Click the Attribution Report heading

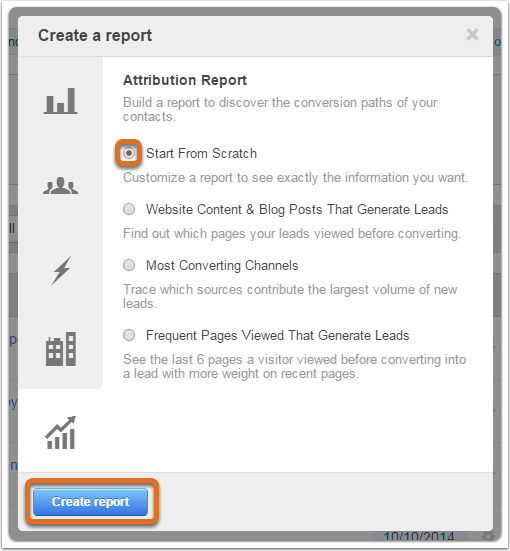[x=185, y=80]
